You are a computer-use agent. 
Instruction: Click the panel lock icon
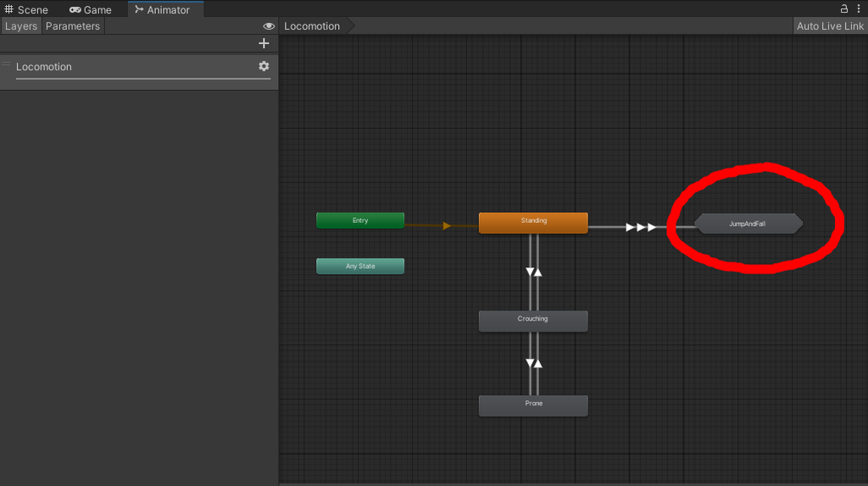click(x=843, y=8)
